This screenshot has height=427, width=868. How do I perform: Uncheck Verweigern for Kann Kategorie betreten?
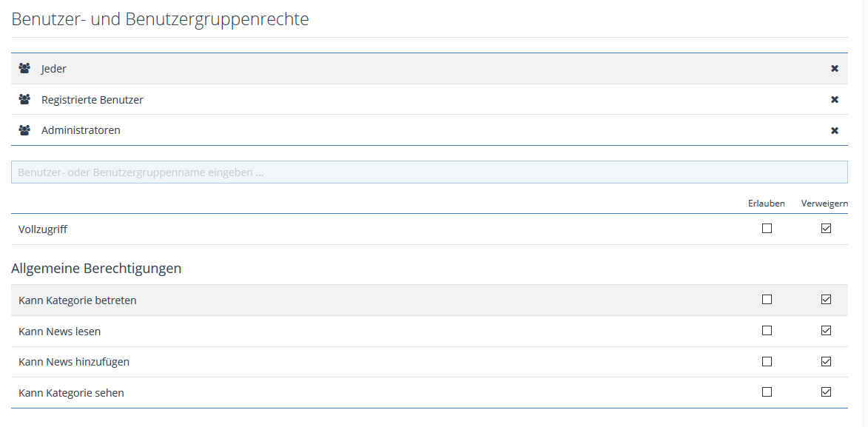(826, 300)
